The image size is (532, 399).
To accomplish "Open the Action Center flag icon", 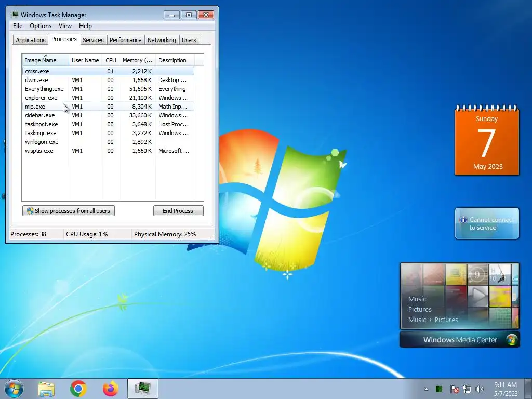I will click(454, 389).
